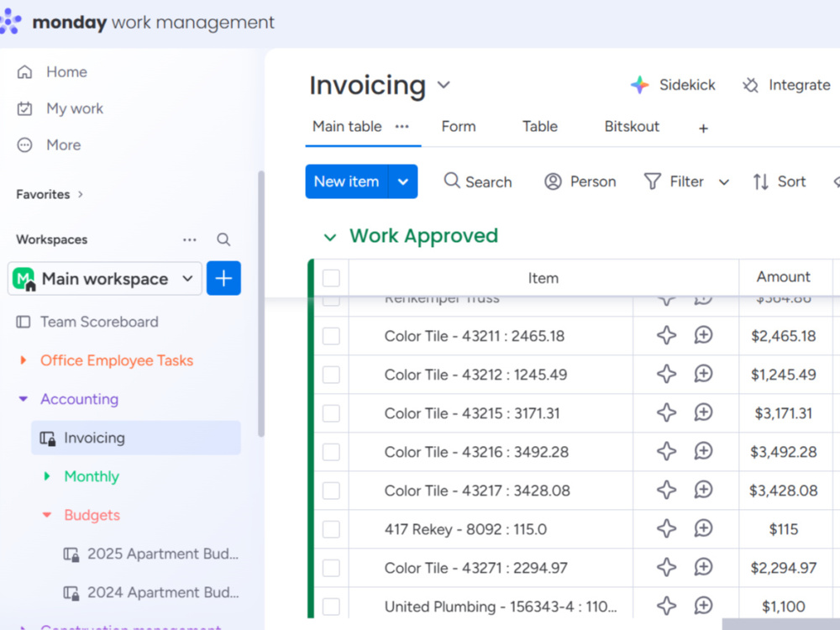The width and height of the screenshot is (840, 630).
Task: Sort the board items
Action: pyautogui.click(x=780, y=181)
